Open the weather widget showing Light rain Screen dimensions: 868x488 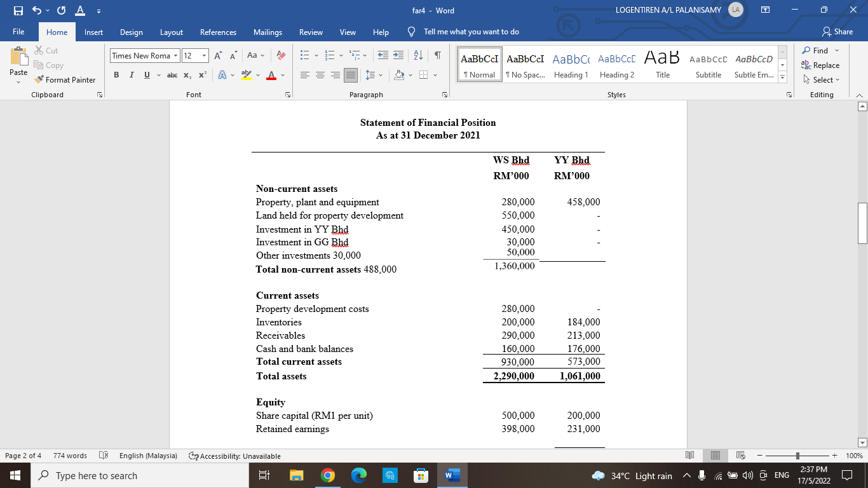tap(631, 475)
